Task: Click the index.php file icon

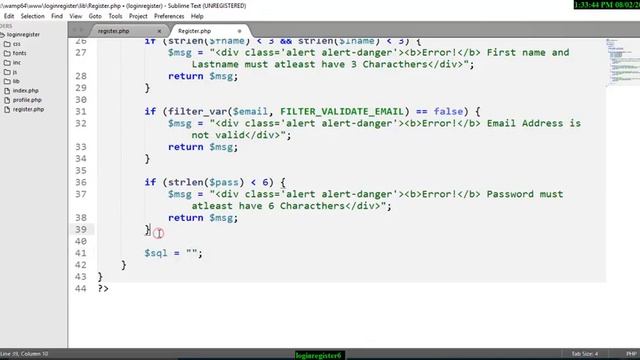Action: 7,91
